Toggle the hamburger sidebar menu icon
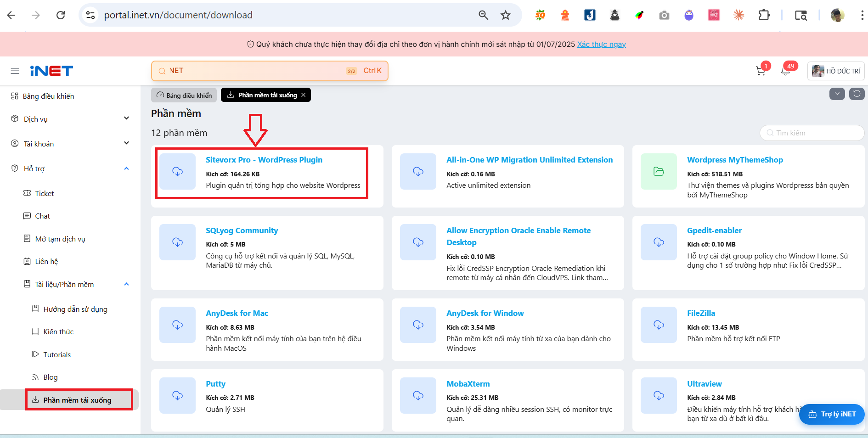This screenshot has width=868, height=438. coord(15,71)
